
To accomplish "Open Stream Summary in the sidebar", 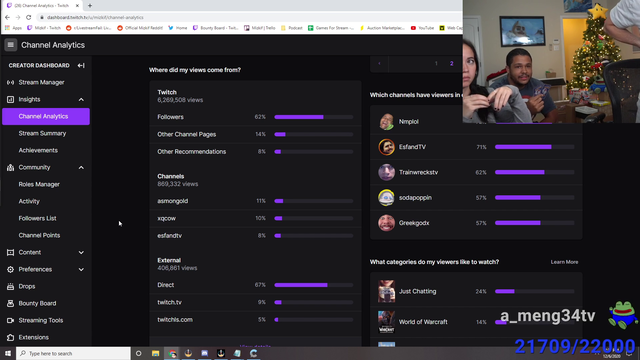I will coord(42,133).
